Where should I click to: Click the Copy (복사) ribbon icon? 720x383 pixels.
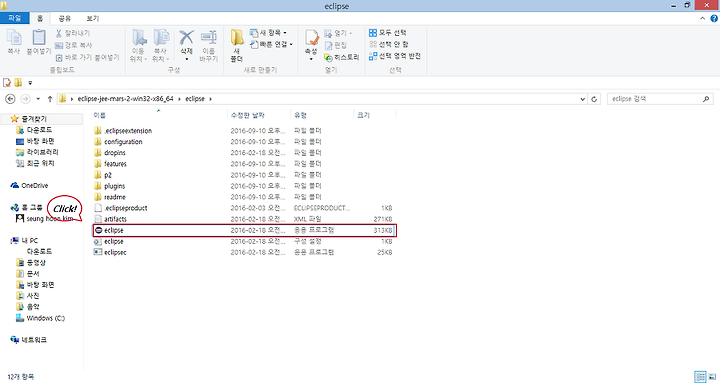(x=14, y=38)
